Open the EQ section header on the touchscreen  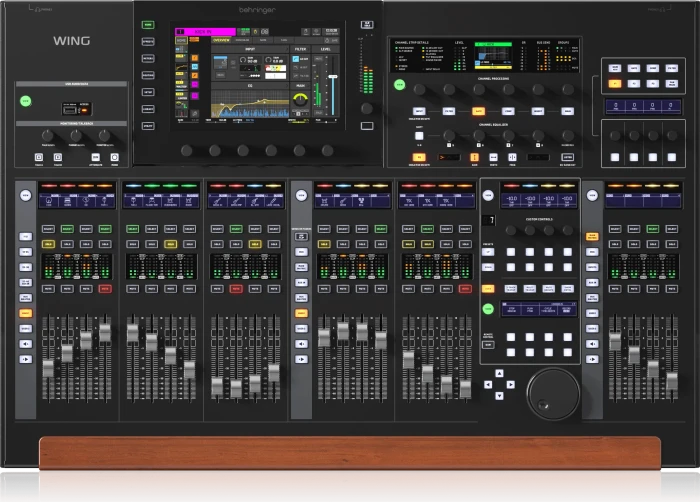[x=250, y=85]
